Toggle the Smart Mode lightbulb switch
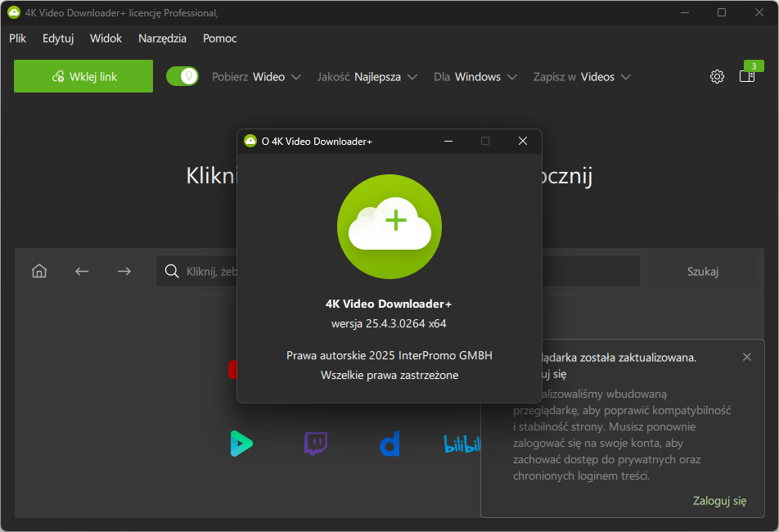Screen dimensions: 779x532 [x=182, y=76]
